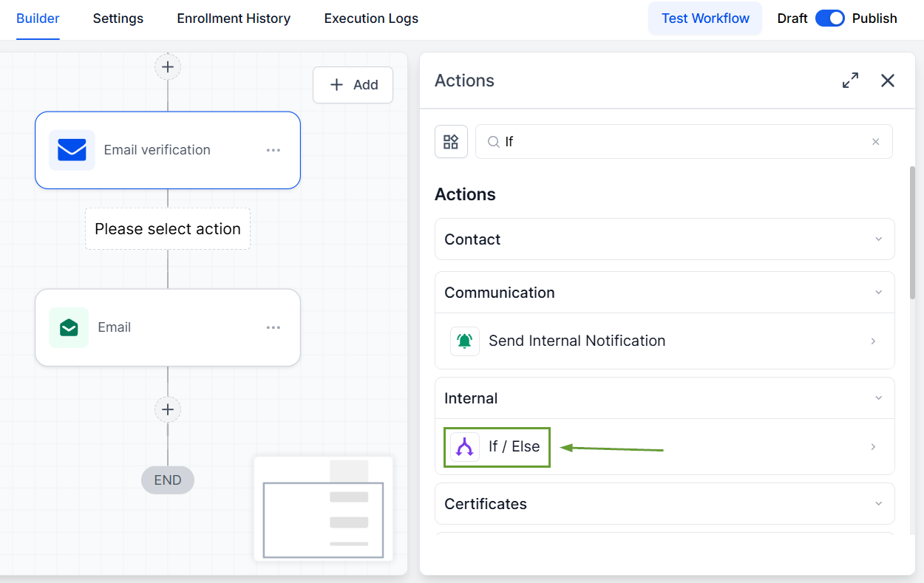
Task: Open the Settings tab
Action: pos(118,18)
